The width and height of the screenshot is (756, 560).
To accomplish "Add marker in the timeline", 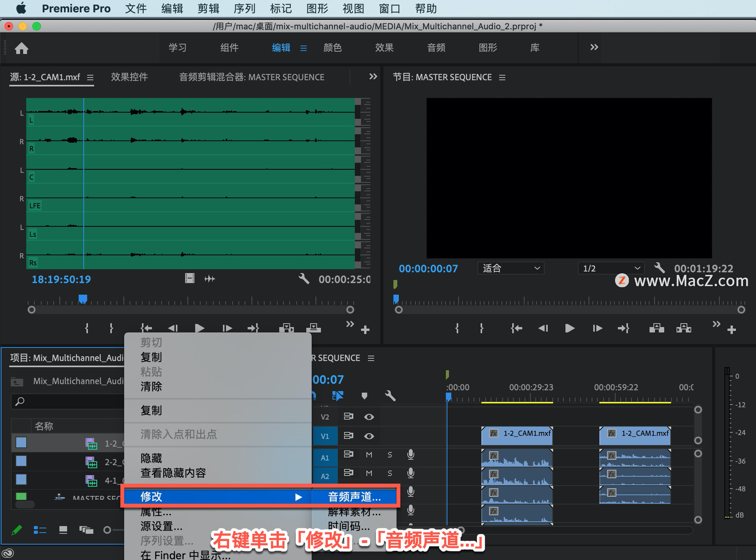I will click(x=365, y=396).
